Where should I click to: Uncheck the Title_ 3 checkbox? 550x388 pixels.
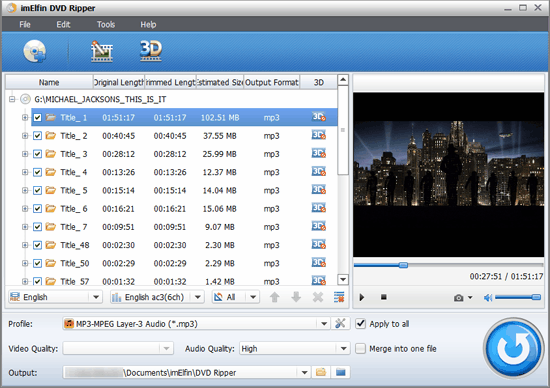38,154
